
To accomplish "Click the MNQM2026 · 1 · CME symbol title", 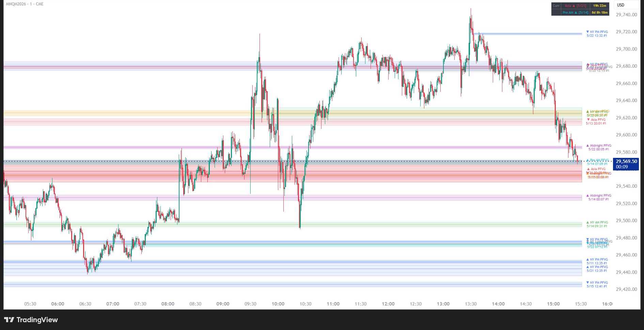I will 25,4.
